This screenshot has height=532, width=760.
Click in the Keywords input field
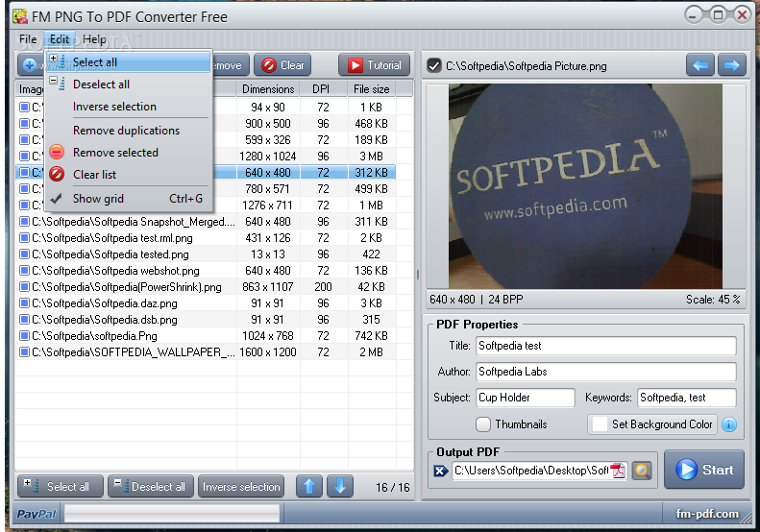click(x=687, y=398)
